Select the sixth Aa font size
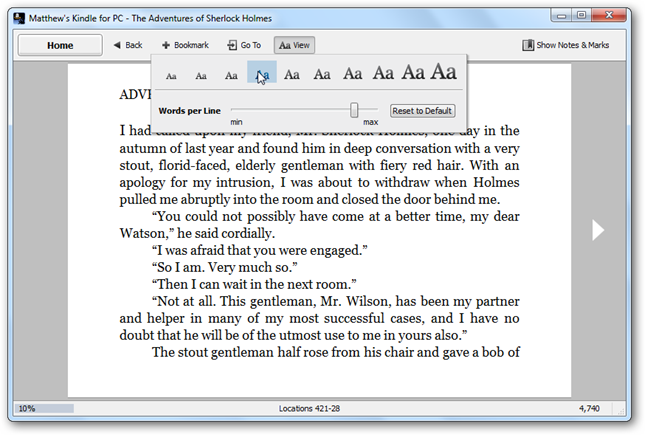645x435 pixels. [322, 74]
